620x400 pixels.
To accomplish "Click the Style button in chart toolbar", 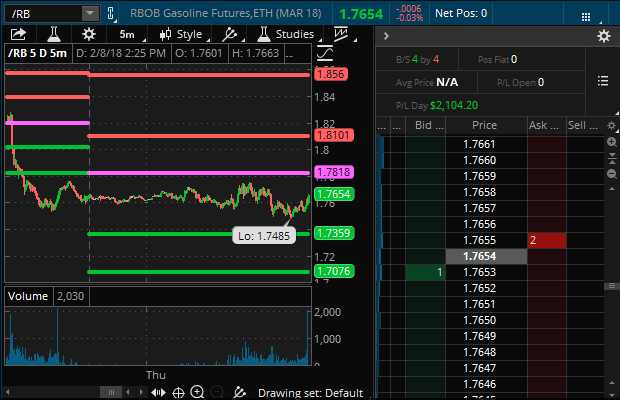I will [x=180, y=34].
